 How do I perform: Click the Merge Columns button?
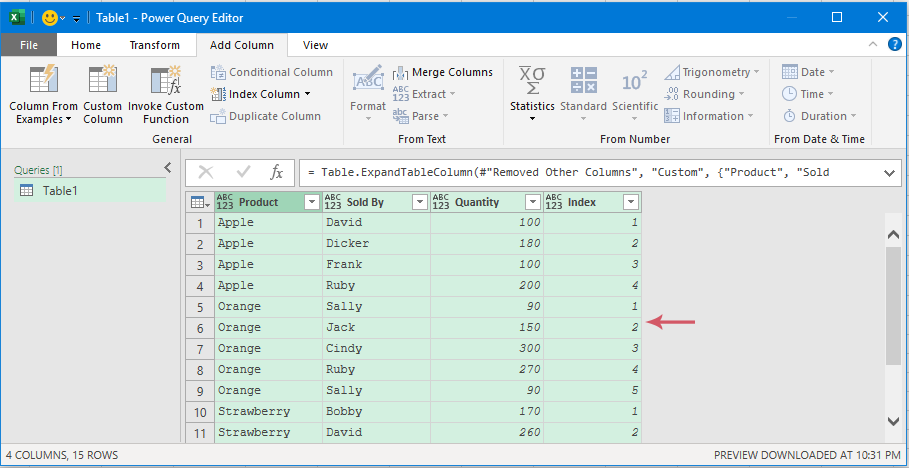[442, 72]
